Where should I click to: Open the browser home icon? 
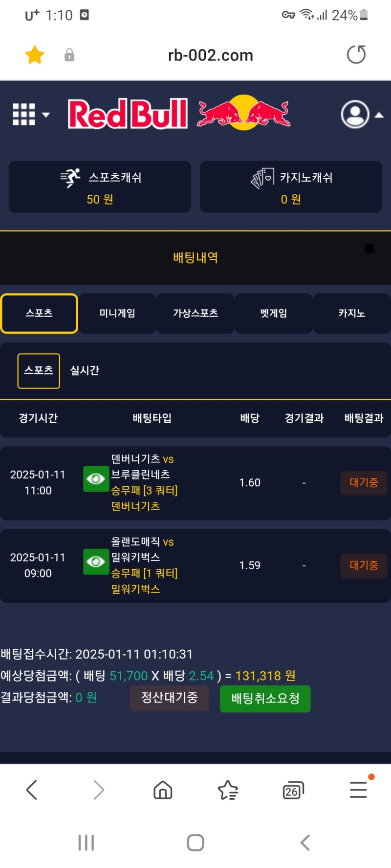tap(163, 789)
